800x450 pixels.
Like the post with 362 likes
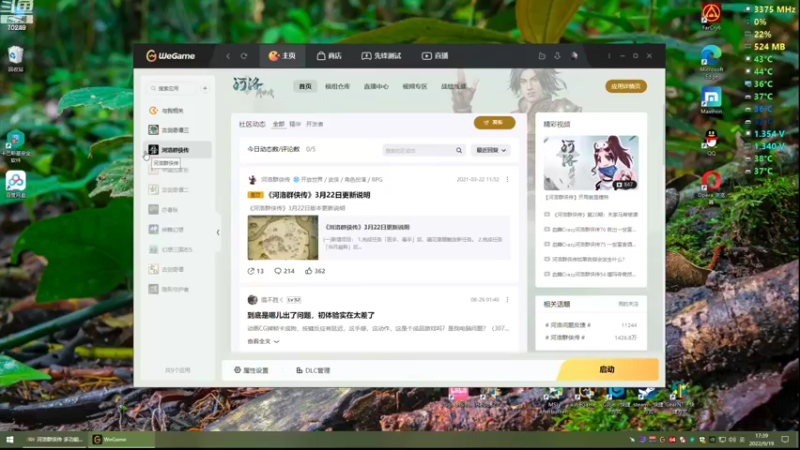pyautogui.click(x=309, y=271)
